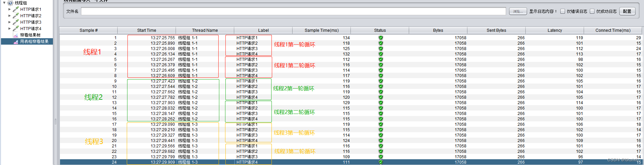Open 察看结果树 in the tree
Screen dimensions: 644x165
click(x=30, y=35)
